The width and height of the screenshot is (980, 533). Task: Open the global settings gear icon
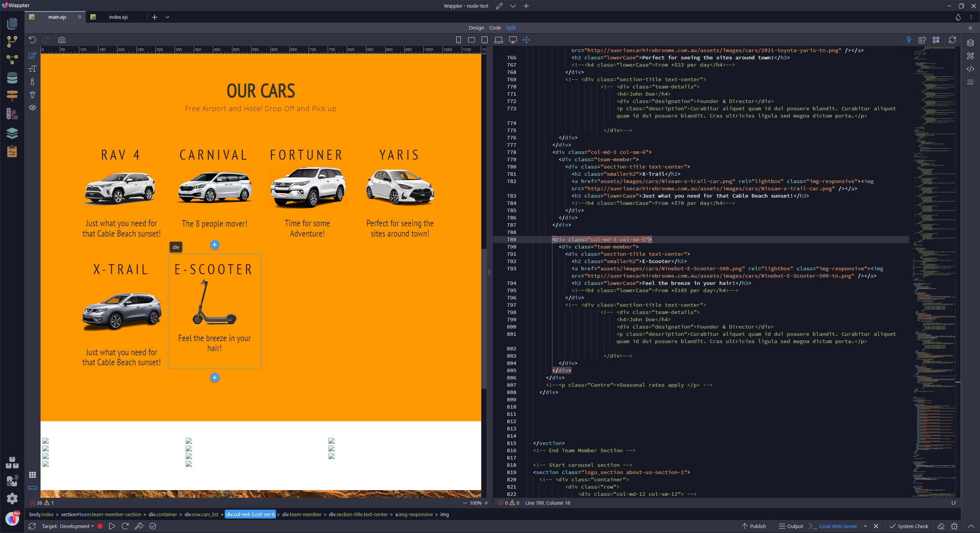coord(12,498)
